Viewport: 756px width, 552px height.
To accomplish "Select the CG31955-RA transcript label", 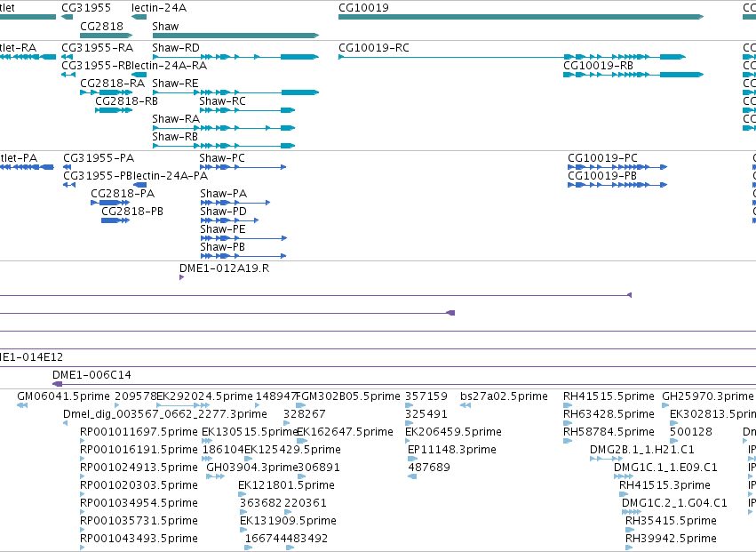I will click(x=98, y=48).
